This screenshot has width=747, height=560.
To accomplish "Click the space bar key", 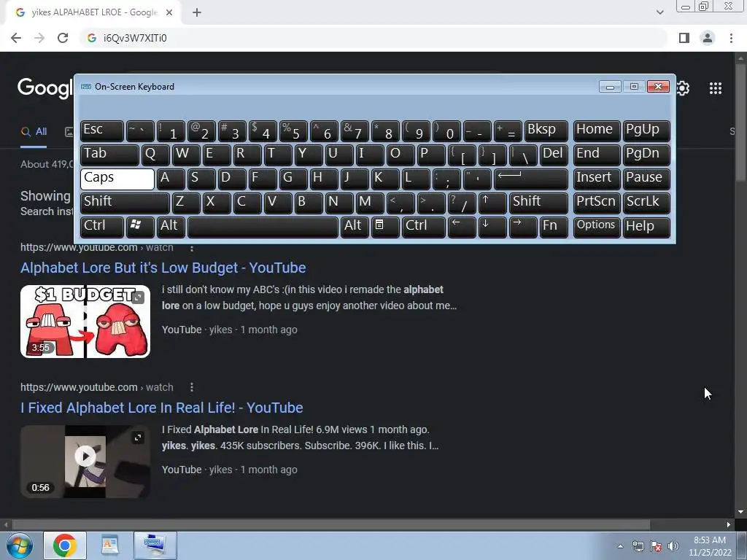I will (x=263, y=227).
